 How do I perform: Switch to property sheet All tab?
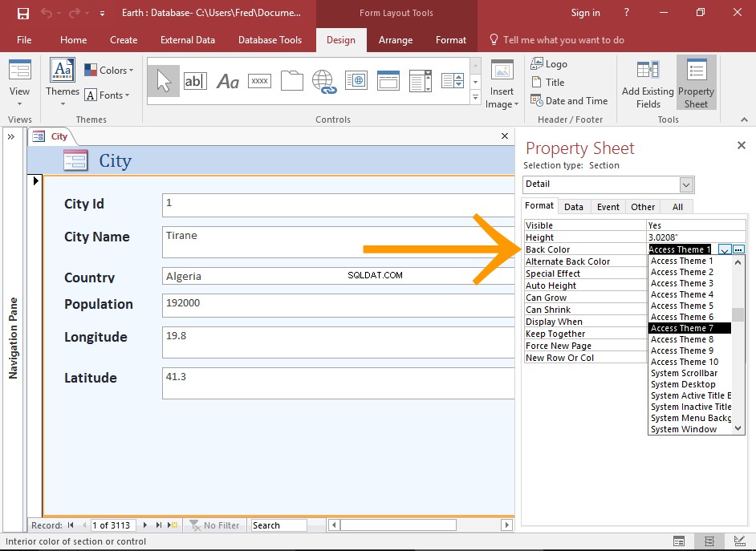677,207
